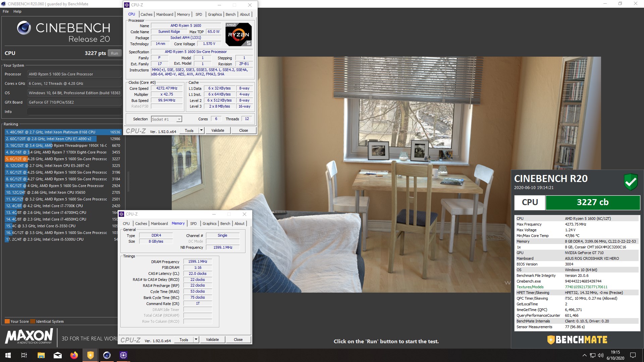Switch to Graphics tab in upper CPU-Z
Screen dimensions: 644x362
pyautogui.click(x=215, y=14)
